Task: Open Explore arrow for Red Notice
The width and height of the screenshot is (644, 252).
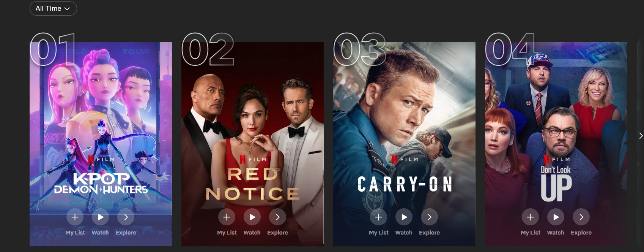Action: [x=278, y=217]
